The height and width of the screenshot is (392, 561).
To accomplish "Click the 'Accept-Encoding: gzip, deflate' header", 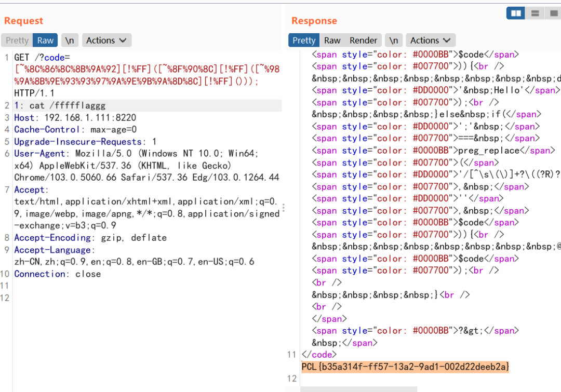I will click(90, 238).
